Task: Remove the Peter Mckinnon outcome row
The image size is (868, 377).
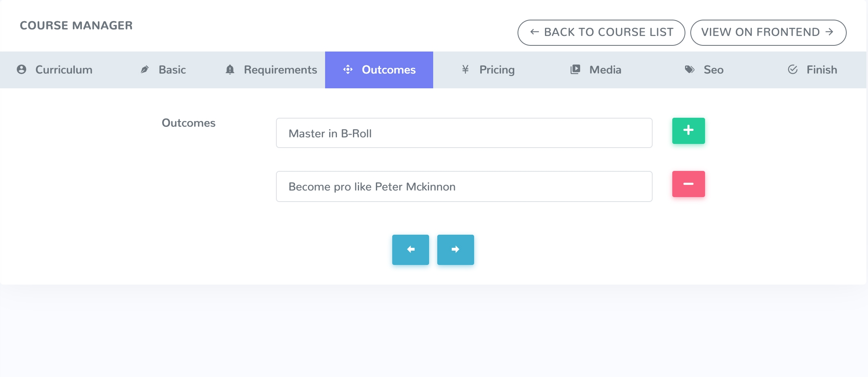Action: 688,184
